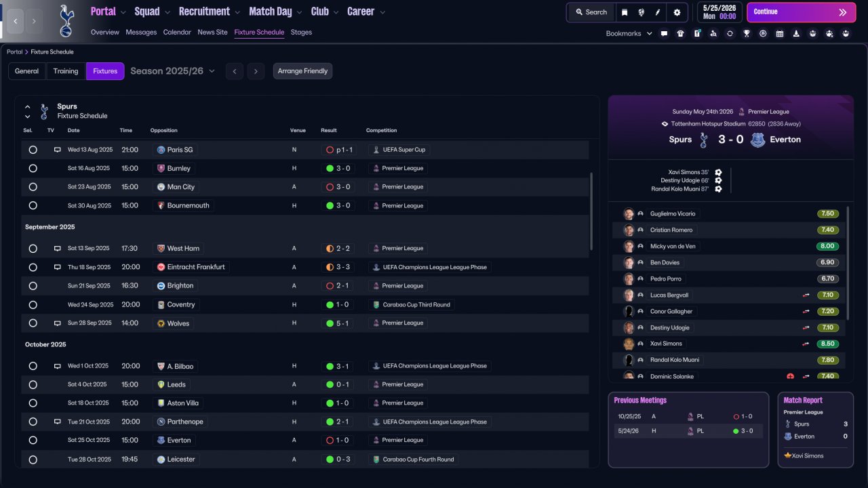The image size is (868, 488).
Task: Navigate back with the header back arrow
Action: pos(15,21)
